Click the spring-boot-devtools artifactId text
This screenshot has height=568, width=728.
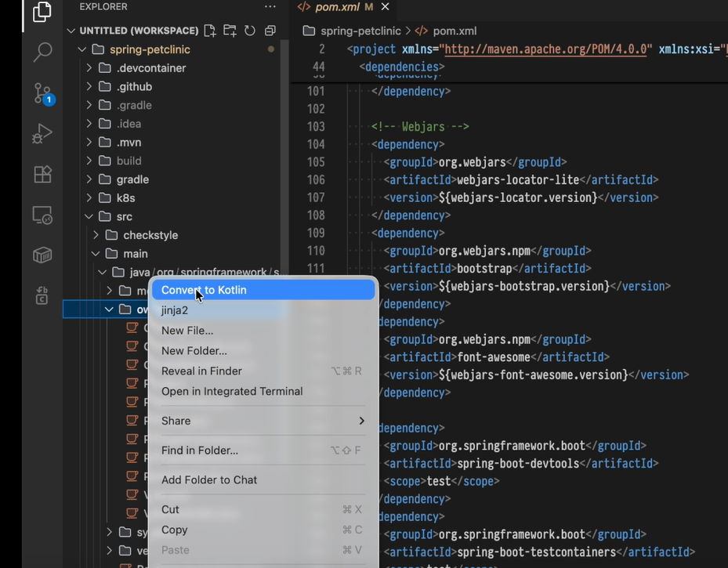[518, 463]
